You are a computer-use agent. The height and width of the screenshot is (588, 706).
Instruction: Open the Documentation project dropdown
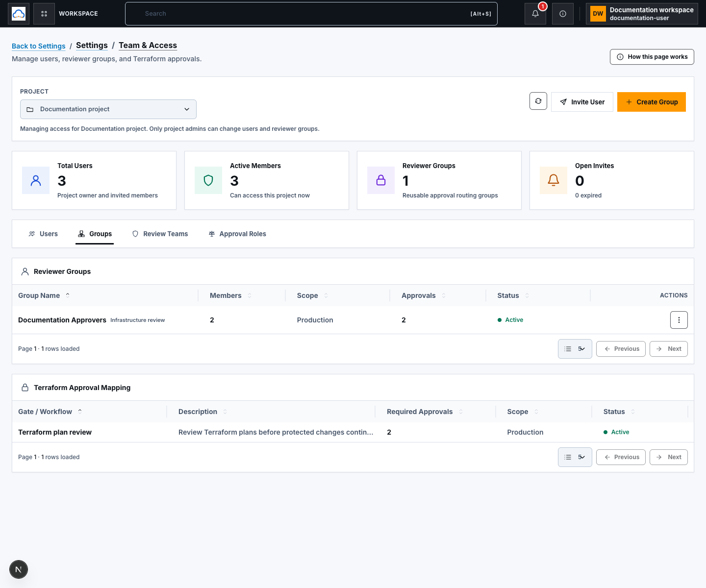[x=108, y=109]
